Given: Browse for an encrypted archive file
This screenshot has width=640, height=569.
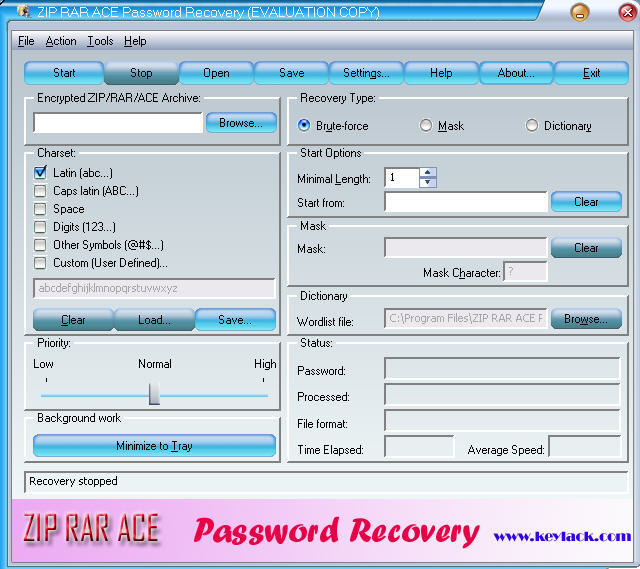Looking at the screenshot, I should (241, 123).
